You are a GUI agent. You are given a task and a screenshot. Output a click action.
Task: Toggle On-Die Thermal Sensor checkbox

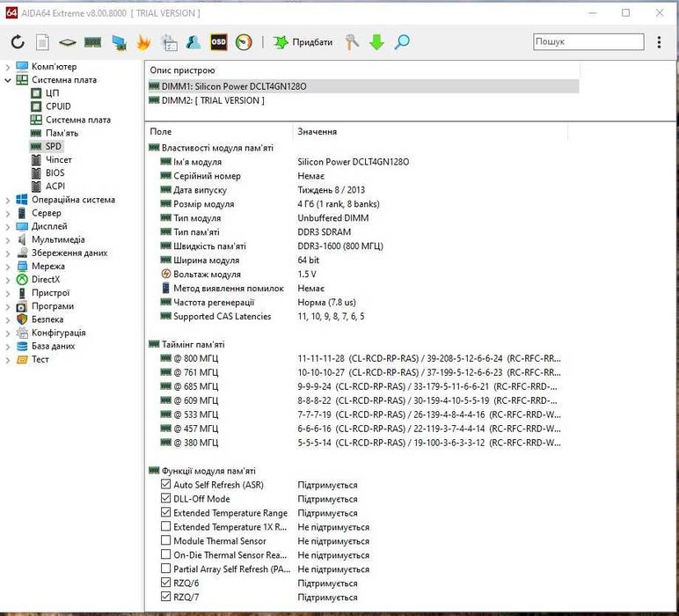pyautogui.click(x=165, y=554)
